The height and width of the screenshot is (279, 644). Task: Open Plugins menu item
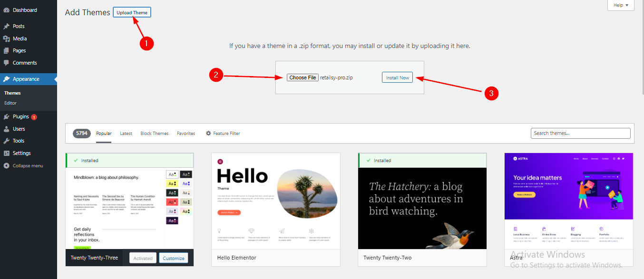(x=29, y=116)
